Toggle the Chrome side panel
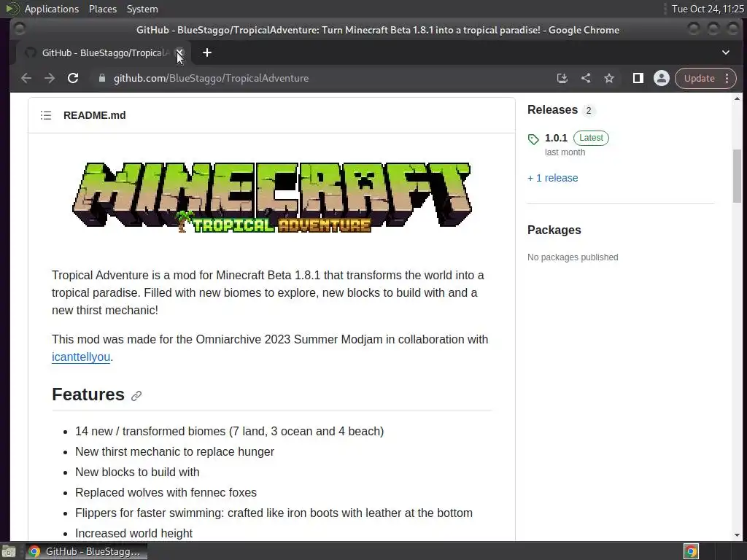Screen dimensions: 747x560 tap(638, 78)
